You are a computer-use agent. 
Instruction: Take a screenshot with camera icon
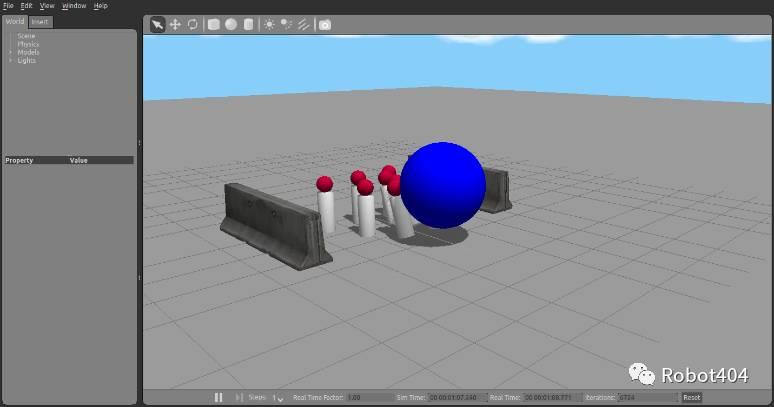tap(325, 25)
